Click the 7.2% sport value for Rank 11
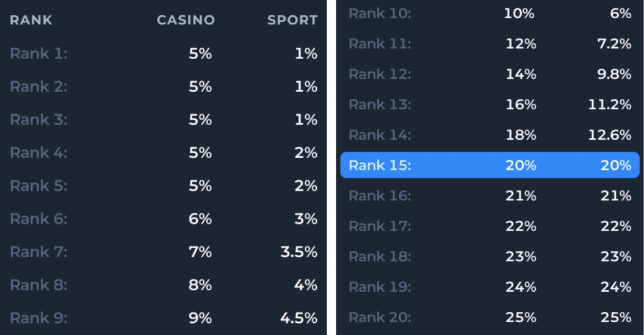The image size is (644, 335). (x=615, y=44)
